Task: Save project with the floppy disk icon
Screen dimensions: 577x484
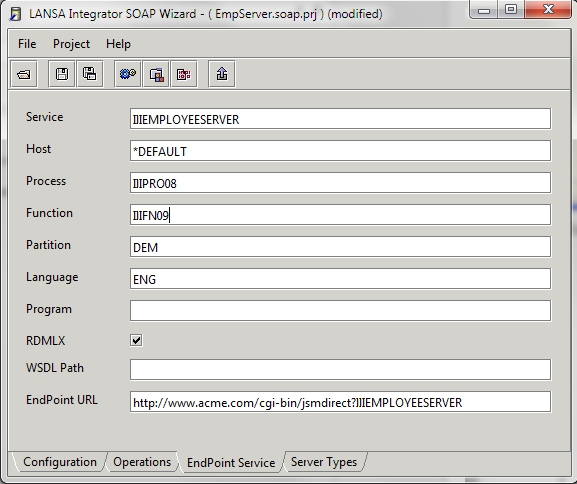Action: coord(62,74)
